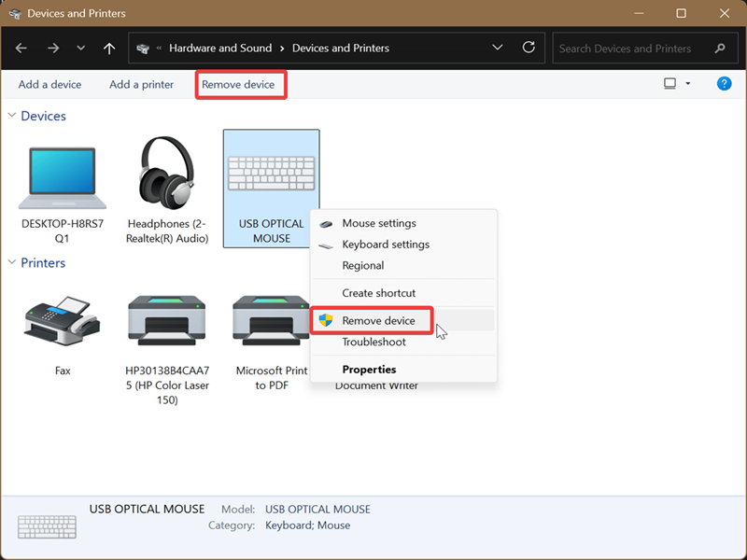Select the DESKTOP-H8RS7Q1 laptop device icon
This screenshot has width=747, height=560.
tap(62, 178)
